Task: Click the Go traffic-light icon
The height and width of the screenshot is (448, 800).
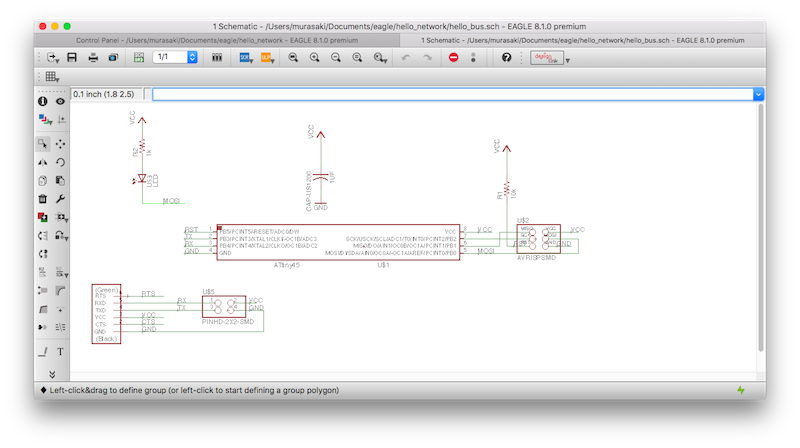Action: 473,58
